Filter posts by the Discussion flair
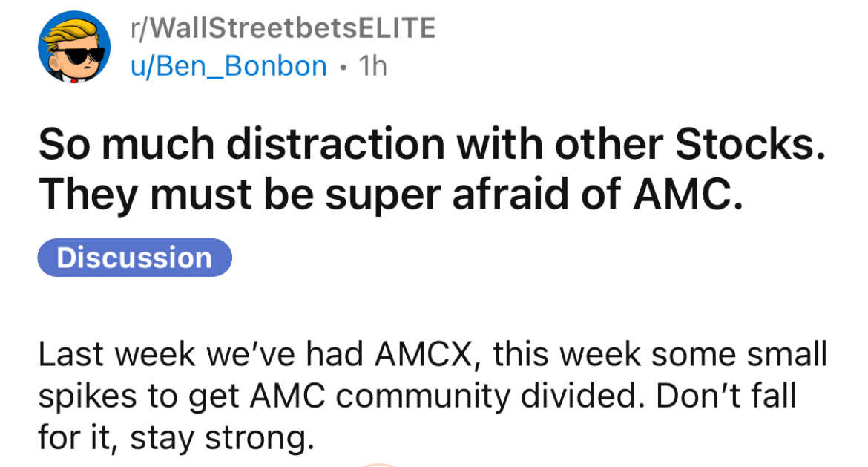868x467 pixels. (134, 258)
